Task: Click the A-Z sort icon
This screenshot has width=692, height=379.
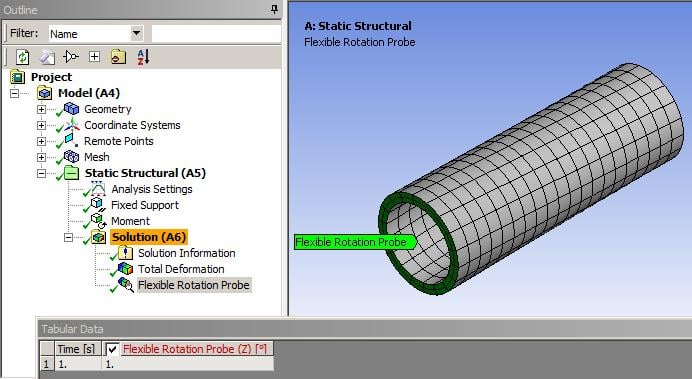Action: click(143, 57)
